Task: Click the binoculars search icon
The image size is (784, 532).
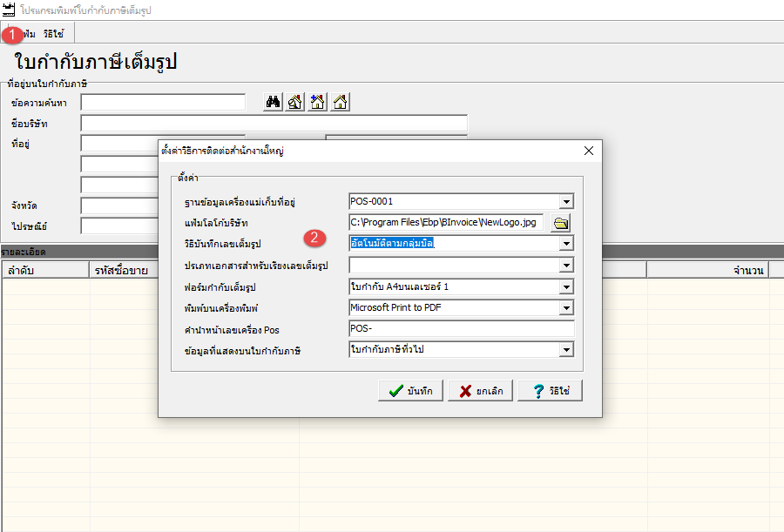Action: [x=273, y=102]
